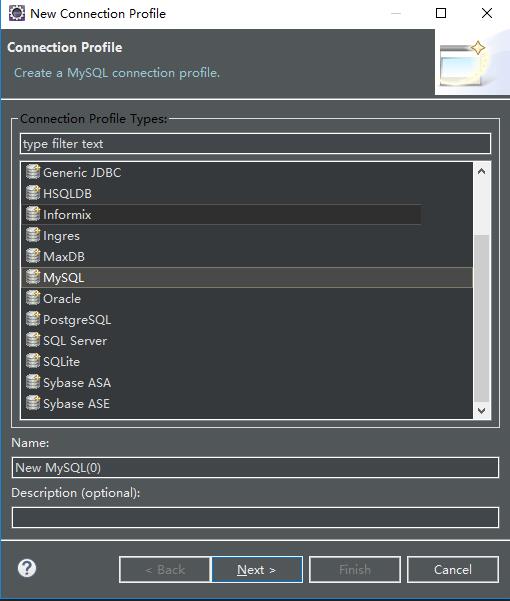Click the SQLite database icon
Viewport: 510px width, 601px height.
pyautogui.click(x=33, y=361)
